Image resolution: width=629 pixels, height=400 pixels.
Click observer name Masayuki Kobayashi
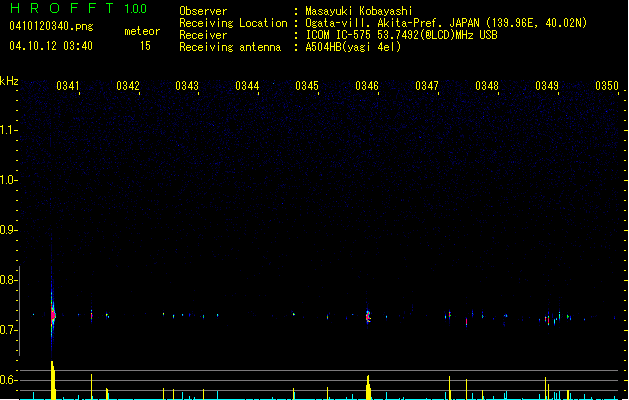(x=359, y=11)
